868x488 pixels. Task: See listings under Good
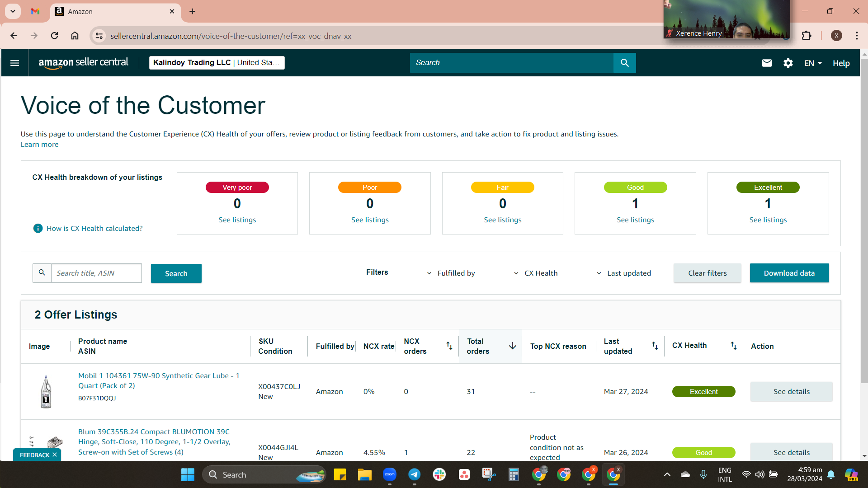coord(635,220)
